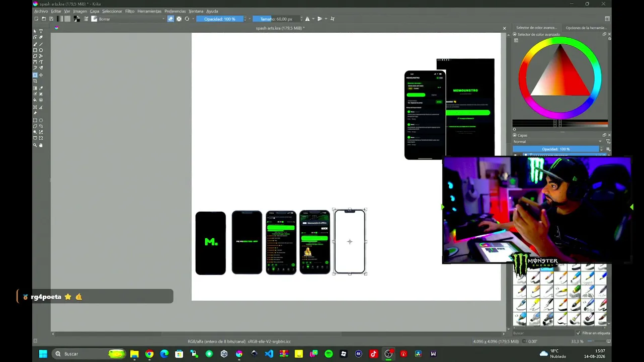Reload the original brush preset

[x=187, y=19]
